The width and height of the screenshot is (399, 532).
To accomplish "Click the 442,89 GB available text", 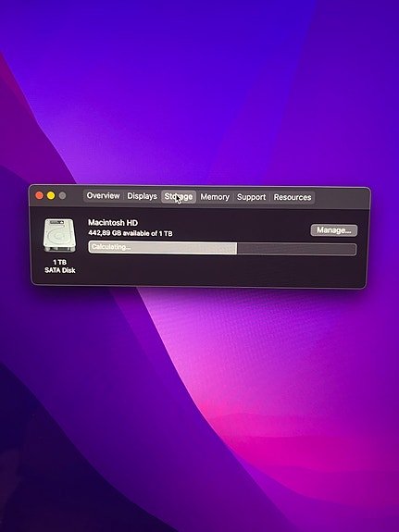I will coord(131,233).
